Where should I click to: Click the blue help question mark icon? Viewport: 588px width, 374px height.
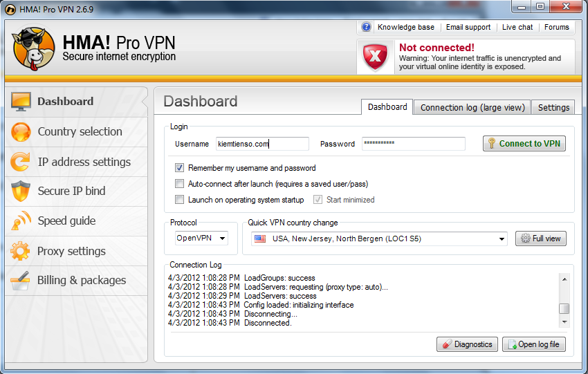point(366,27)
